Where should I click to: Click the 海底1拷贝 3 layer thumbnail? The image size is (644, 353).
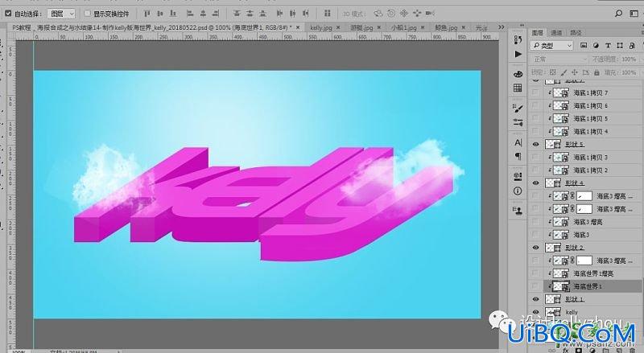coord(560,158)
